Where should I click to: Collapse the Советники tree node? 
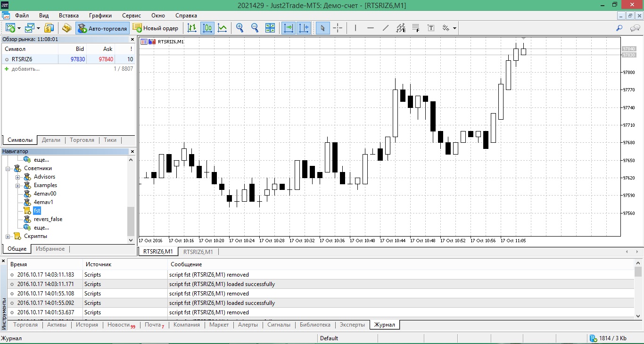coord(8,168)
